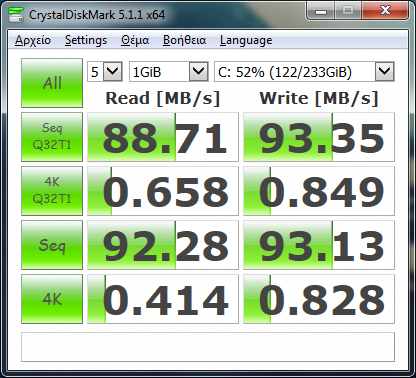
Task: Click the 4K write value 0.828
Action: pos(319,299)
